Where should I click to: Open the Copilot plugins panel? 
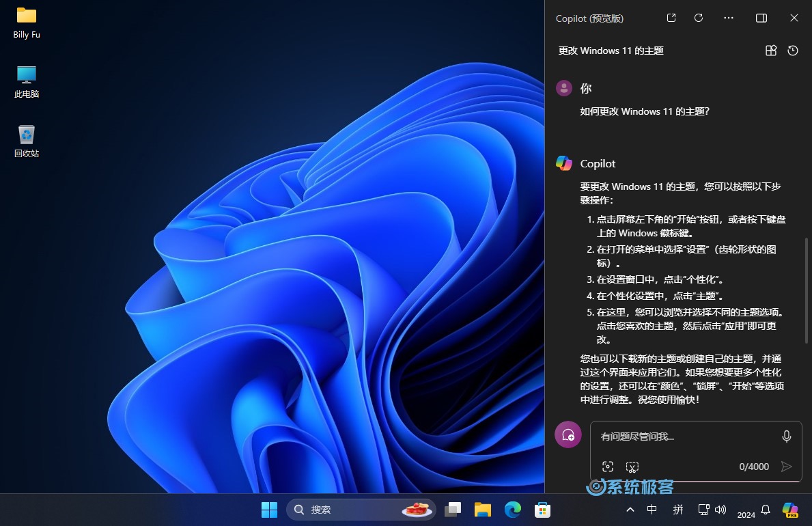[x=770, y=50]
